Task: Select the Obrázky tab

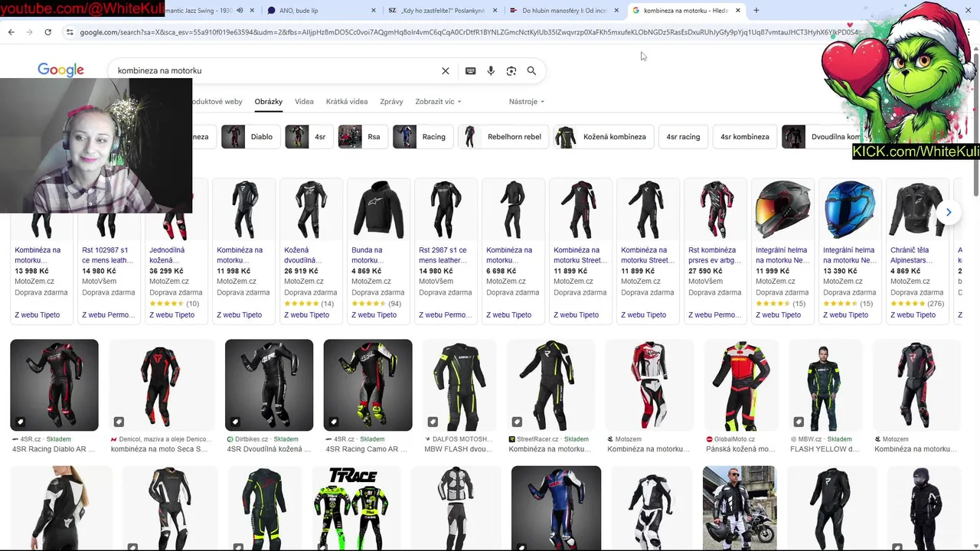Action: [x=269, y=102]
